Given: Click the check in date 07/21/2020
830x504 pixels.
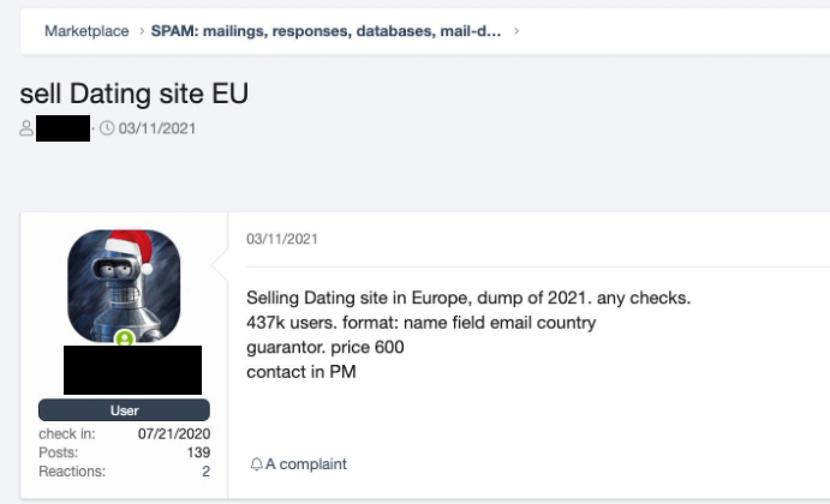Looking at the screenshot, I should coord(174,434).
